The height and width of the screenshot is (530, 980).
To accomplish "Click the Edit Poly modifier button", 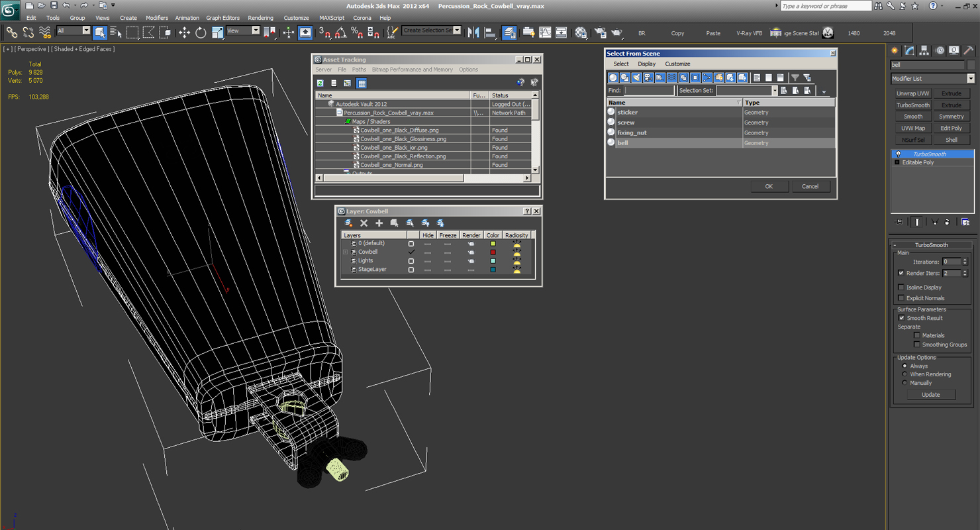I will (x=952, y=128).
